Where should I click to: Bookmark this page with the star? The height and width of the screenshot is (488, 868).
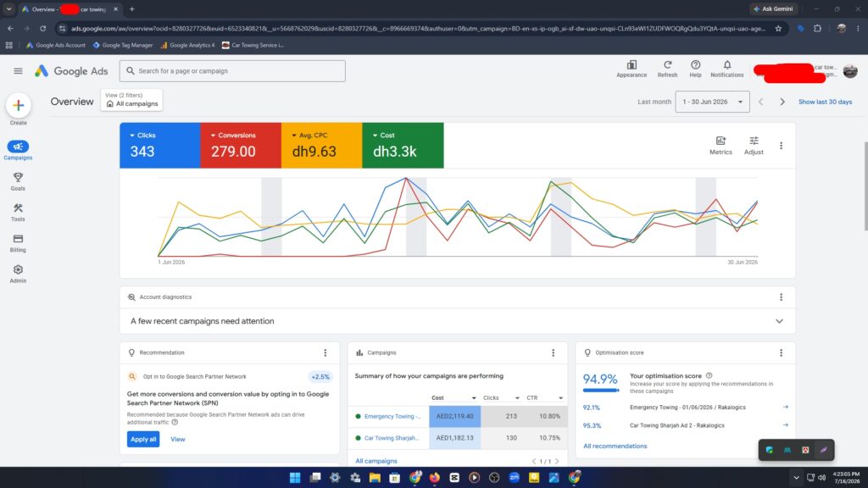point(778,28)
